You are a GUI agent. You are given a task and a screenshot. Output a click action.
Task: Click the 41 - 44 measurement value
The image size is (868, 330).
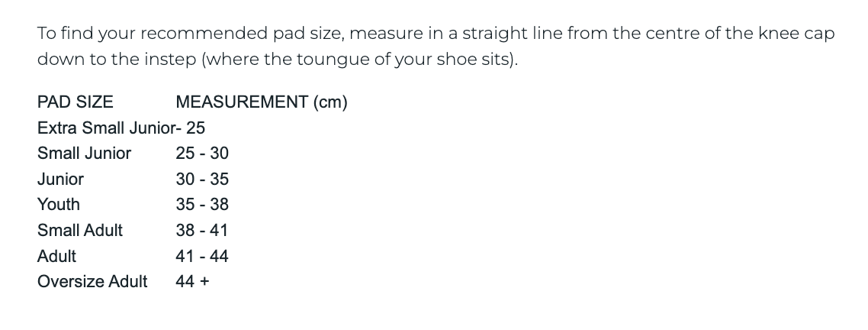click(201, 257)
